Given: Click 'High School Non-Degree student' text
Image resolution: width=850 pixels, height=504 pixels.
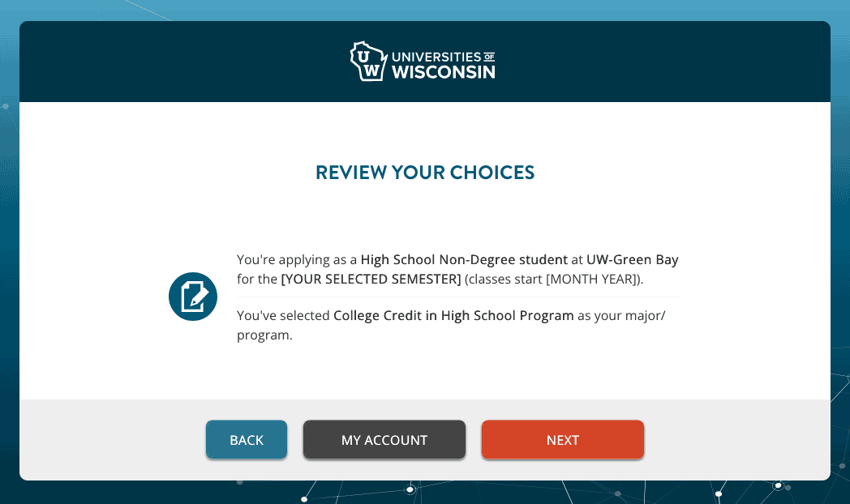Looking at the screenshot, I should click(463, 259).
